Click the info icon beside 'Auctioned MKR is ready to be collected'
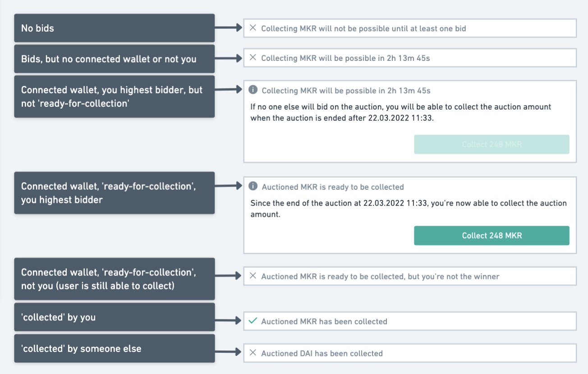Viewport: 588px width, 374px height. (x=253, y=187)
